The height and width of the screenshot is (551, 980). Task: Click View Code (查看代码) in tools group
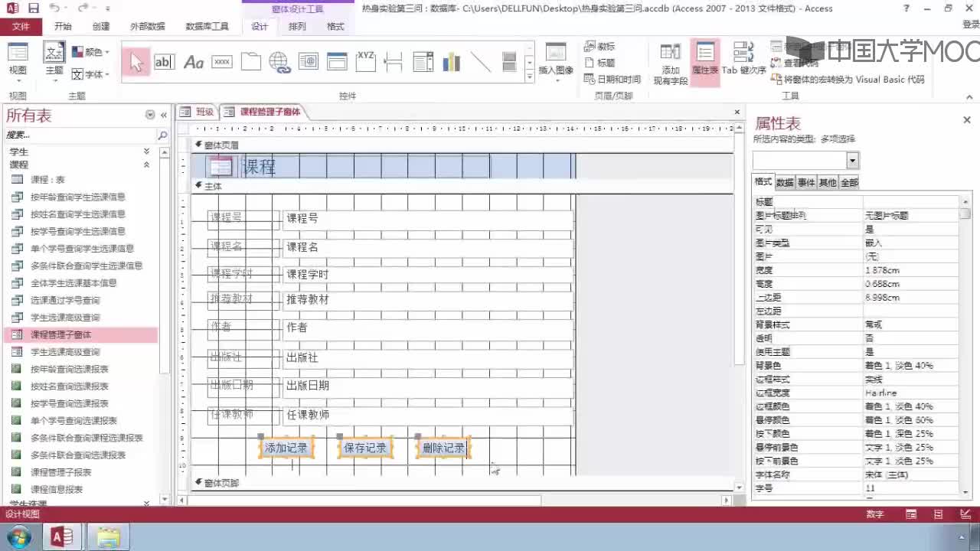click(795, 63)
